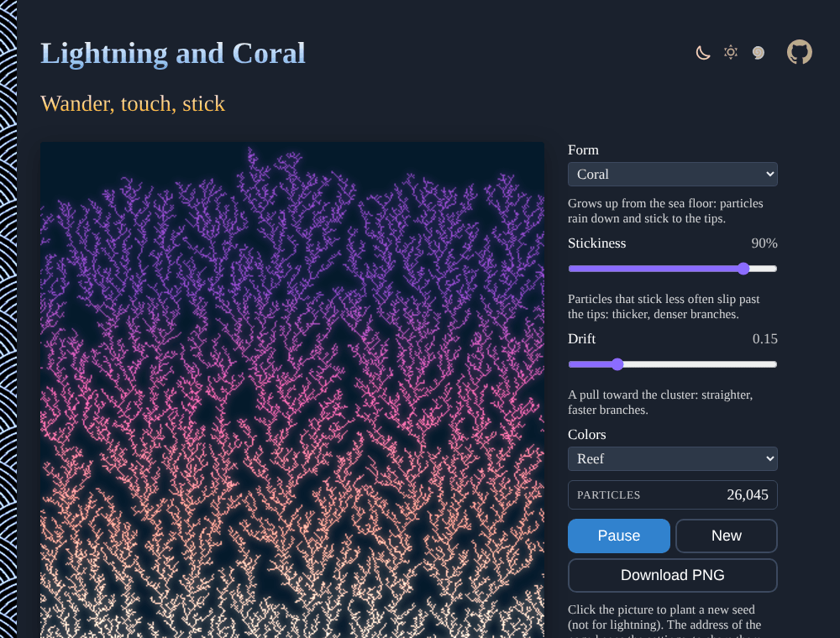Image resolution: width=840 pixels, height=638 pixels.
Task: Switch to the light sun theme
Action: coord(731,52)
